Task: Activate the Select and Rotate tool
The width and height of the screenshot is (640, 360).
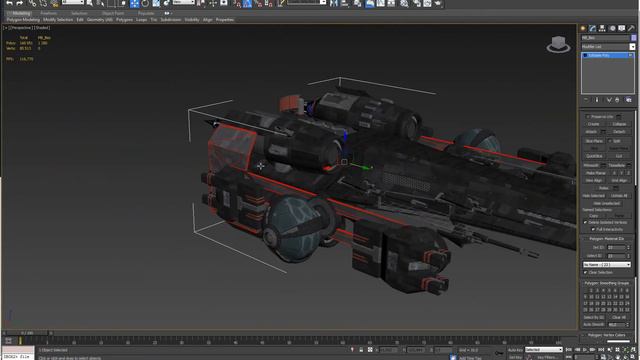Action: click(145, 3)
